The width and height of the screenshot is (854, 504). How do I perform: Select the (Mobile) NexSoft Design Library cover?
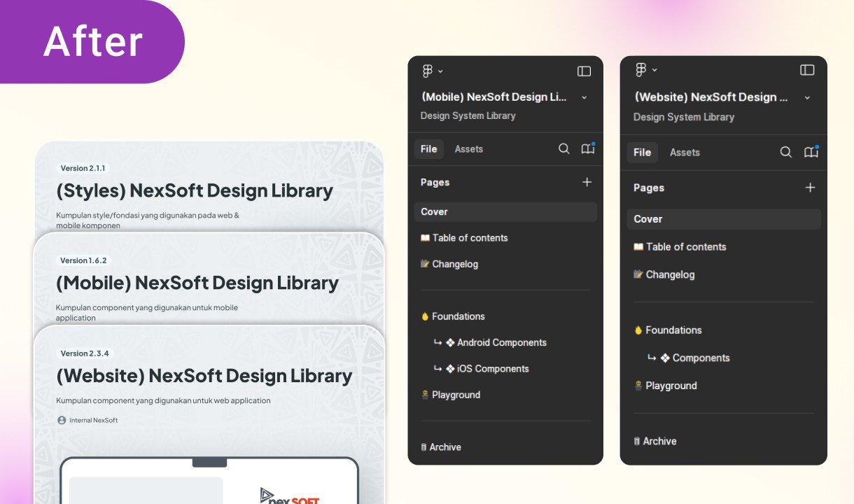(209, 280)
